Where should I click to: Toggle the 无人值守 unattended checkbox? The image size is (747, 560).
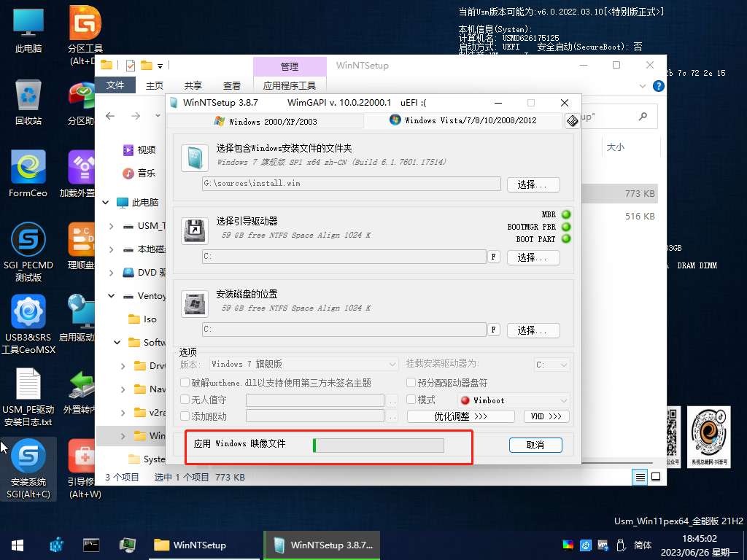tap(185, 399)
